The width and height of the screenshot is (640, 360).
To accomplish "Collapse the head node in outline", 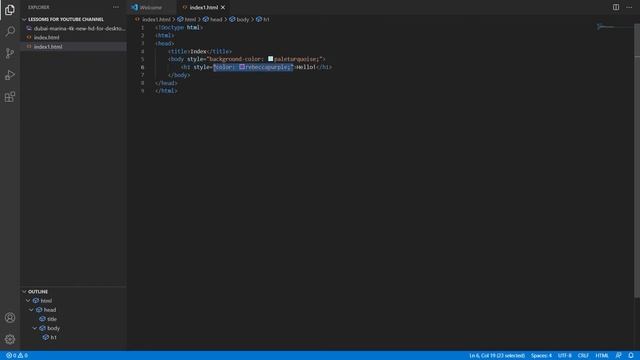I will click(x=31, y=310).
